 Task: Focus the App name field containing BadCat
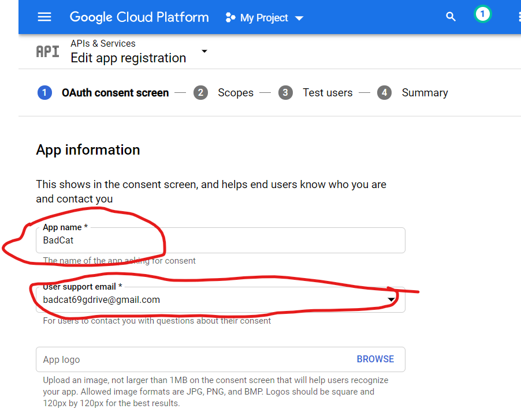(x=219, y=241)
